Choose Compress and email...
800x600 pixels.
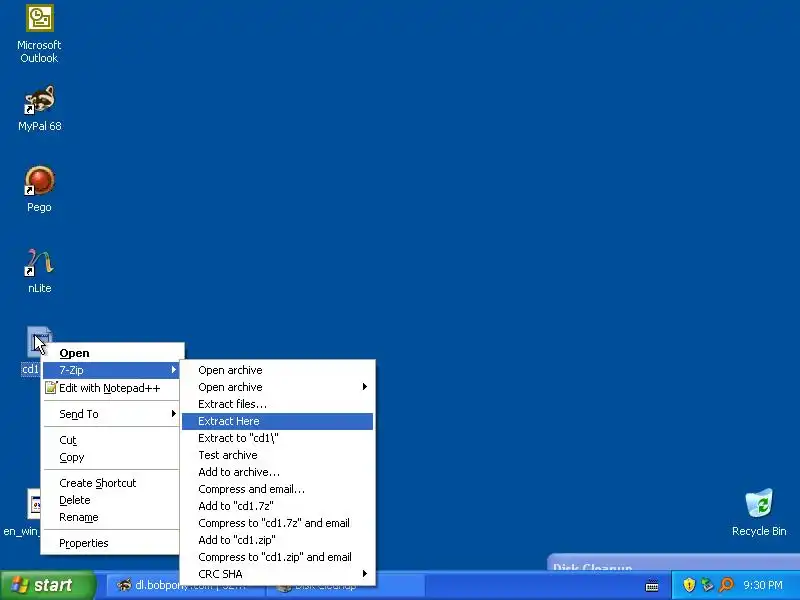point(278,489)
